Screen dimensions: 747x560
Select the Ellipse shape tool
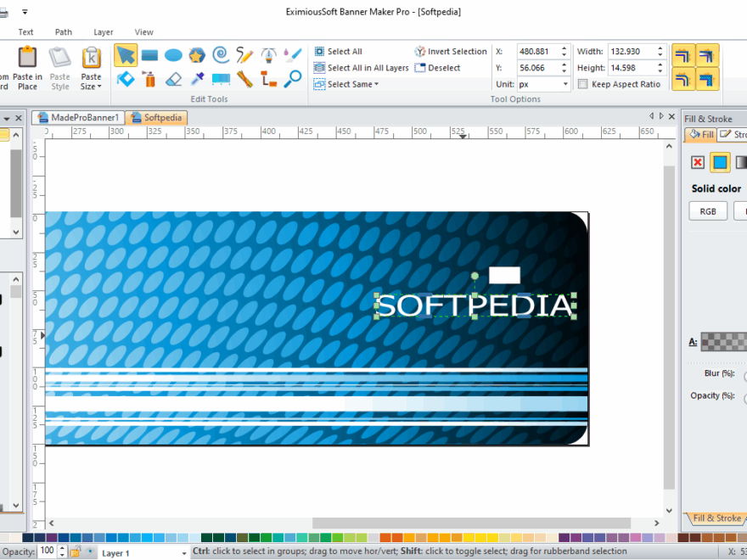(x=173, y=55)
